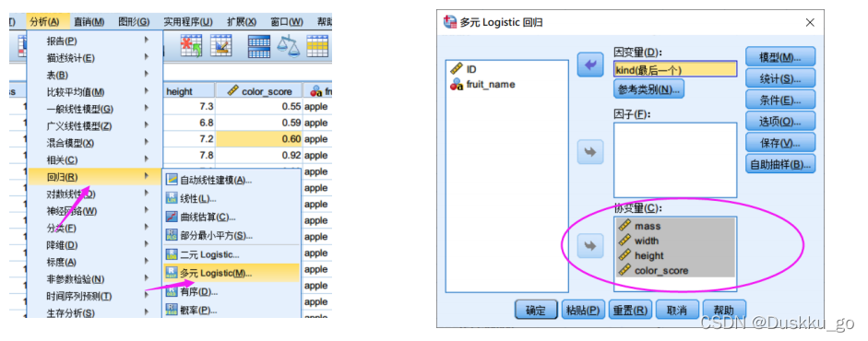Click the 重置(R) button

(631, 310)
